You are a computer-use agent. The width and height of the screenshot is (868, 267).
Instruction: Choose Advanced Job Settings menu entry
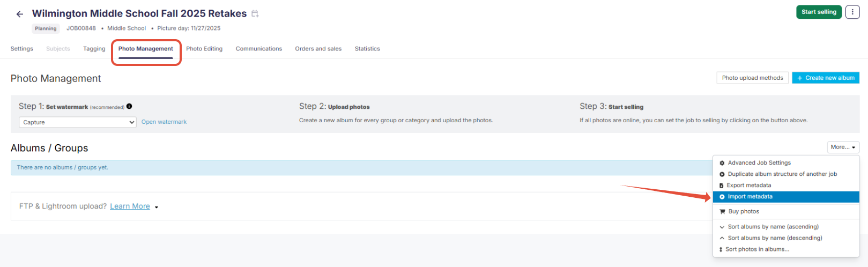786,163
